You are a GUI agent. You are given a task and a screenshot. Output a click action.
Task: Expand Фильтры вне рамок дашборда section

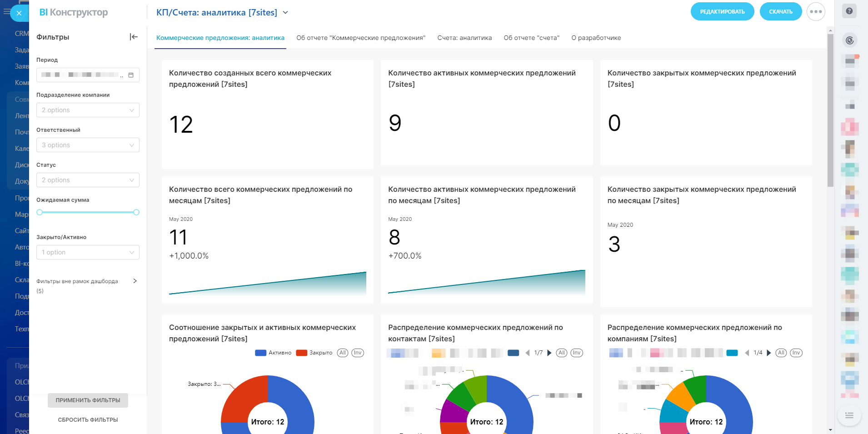135,281
